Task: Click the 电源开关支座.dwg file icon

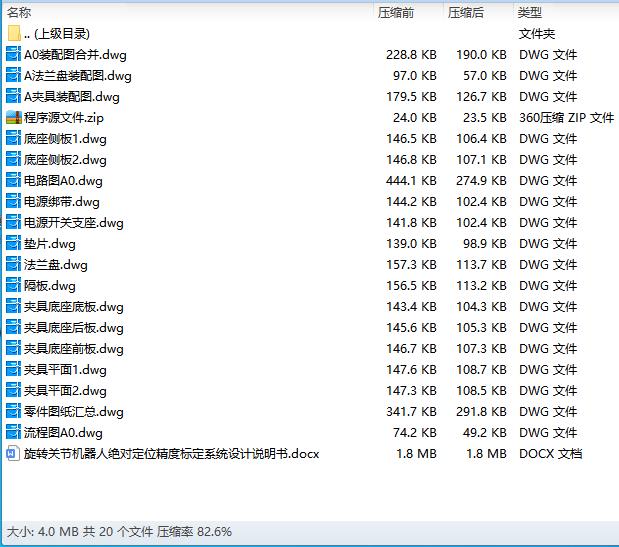Action: (x=13, y=222)
